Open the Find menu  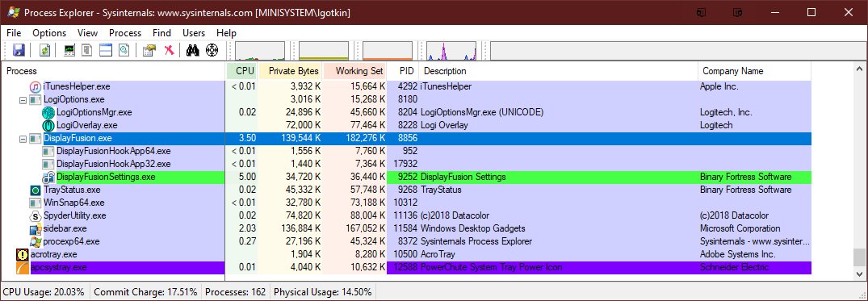point(161,32)
